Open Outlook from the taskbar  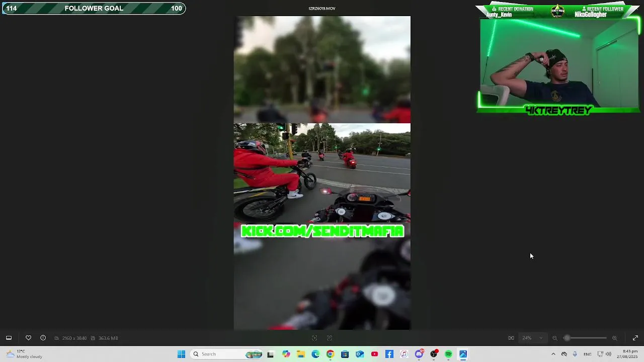point(360,354)
